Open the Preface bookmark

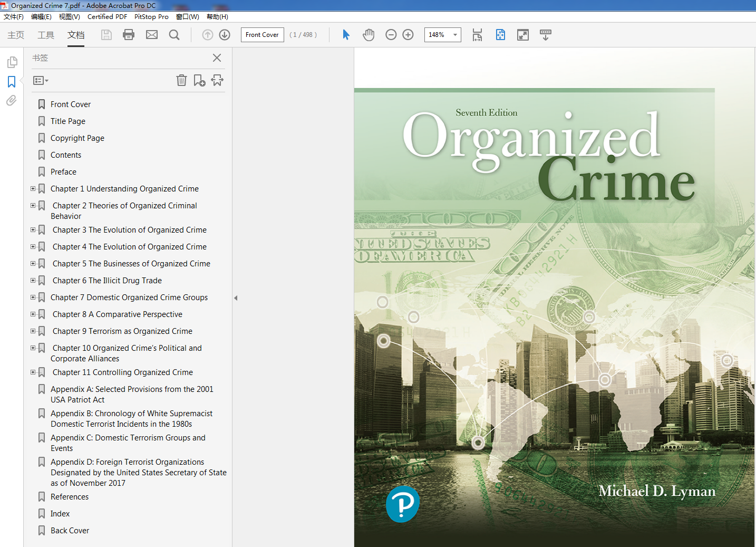click(x=63, y=172)
